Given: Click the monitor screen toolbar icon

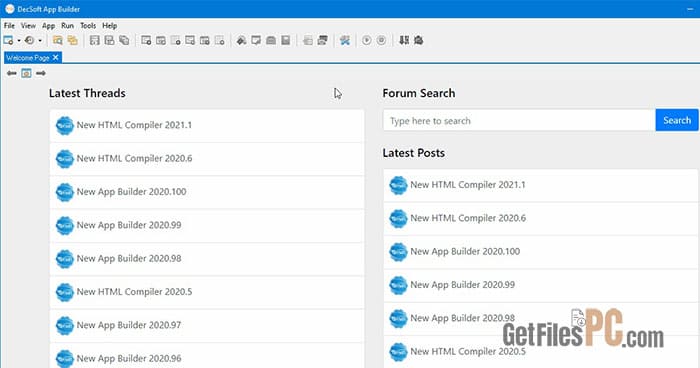Looking at the screenshot, I should [256, 40].
